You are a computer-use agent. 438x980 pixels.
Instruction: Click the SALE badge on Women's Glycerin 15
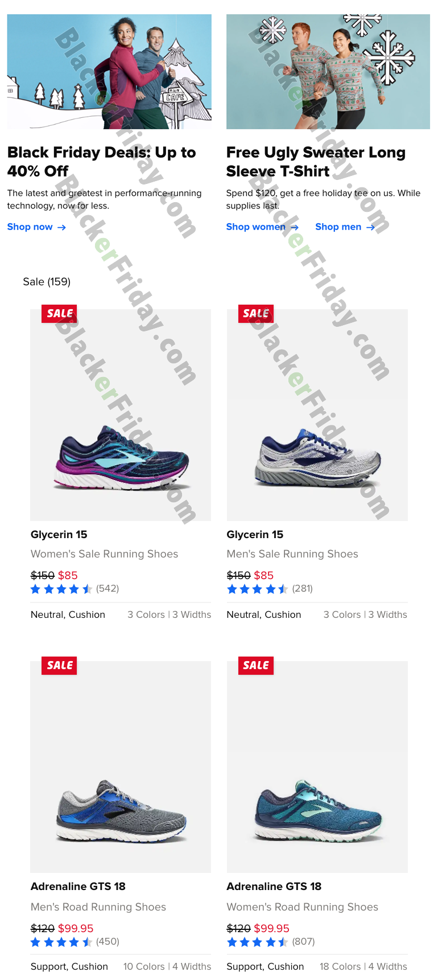pos(59,314)
